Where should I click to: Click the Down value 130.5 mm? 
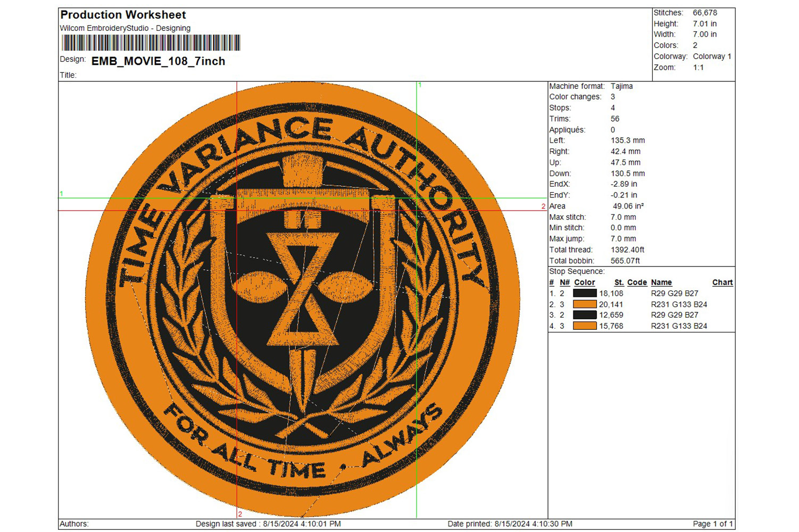point(628,174)
